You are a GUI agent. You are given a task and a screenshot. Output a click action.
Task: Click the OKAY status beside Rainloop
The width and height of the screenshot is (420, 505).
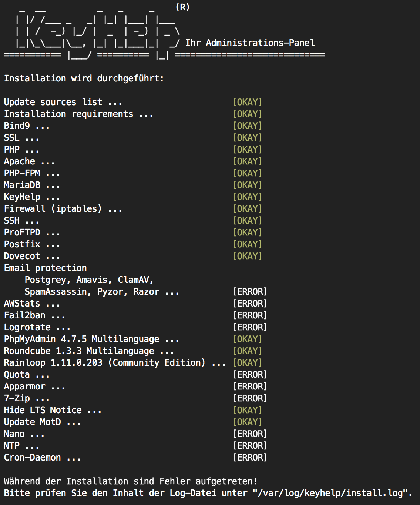247,363
